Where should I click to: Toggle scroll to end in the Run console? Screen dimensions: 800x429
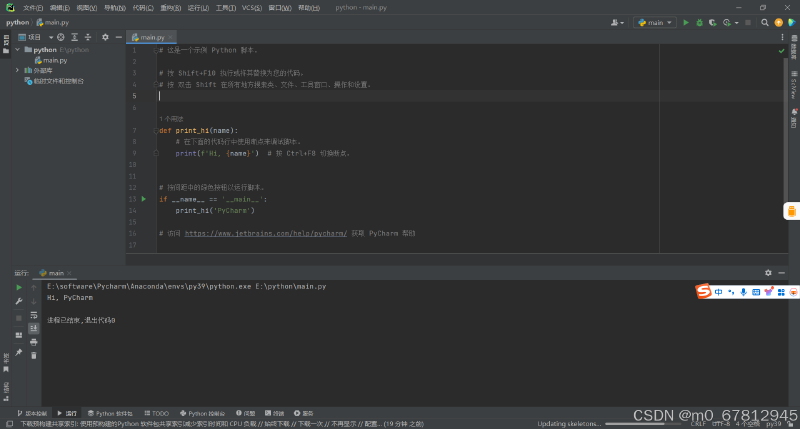[x=34, y=329]
